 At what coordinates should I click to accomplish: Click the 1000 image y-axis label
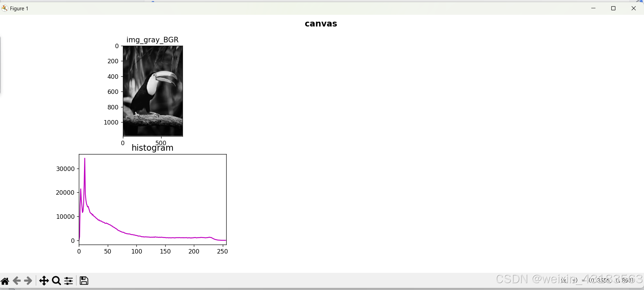(x=111, y=122)
